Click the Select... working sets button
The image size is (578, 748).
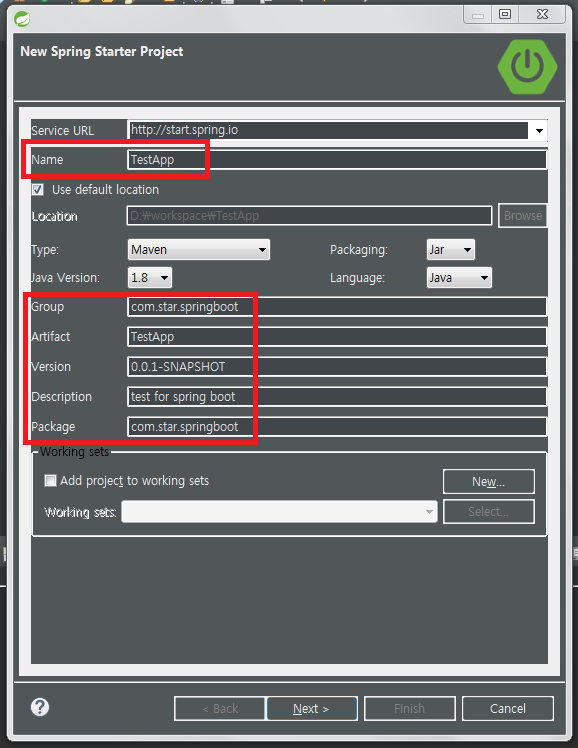click(489, 511)
